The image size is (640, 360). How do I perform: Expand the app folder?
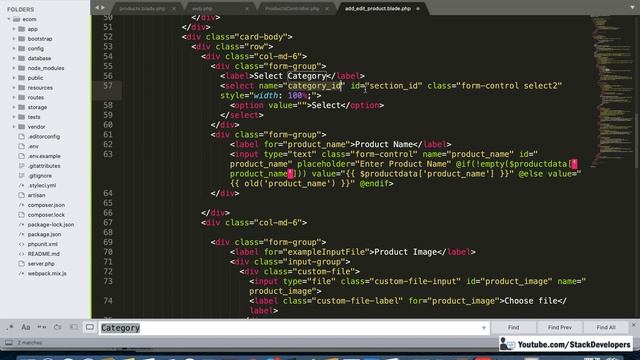14,29
